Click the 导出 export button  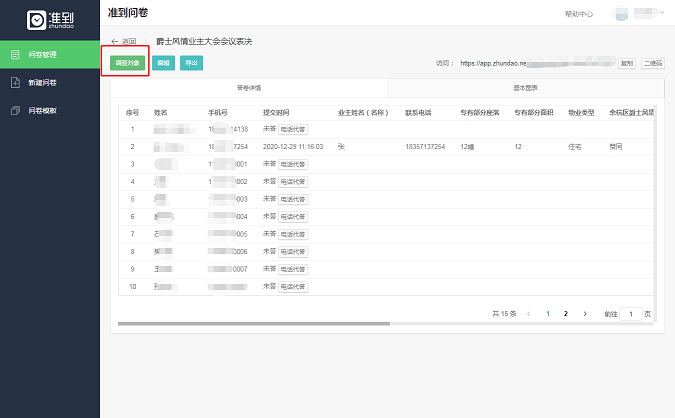pyautogui.click(x=191, y=62)
